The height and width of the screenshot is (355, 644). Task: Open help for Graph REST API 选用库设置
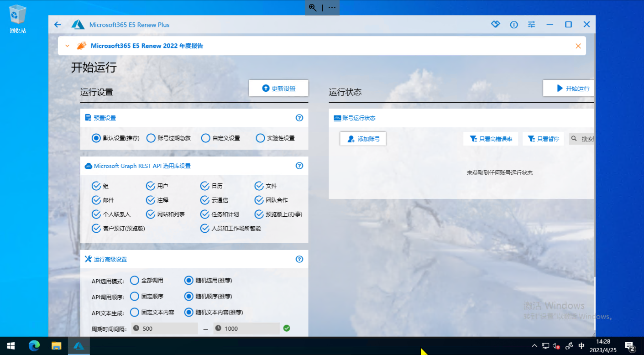[299, 166]
